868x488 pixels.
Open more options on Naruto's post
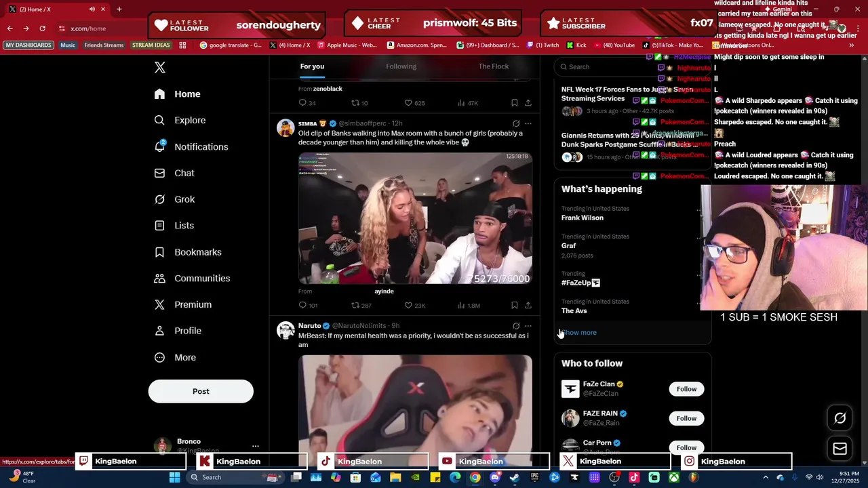pos(528,326)
